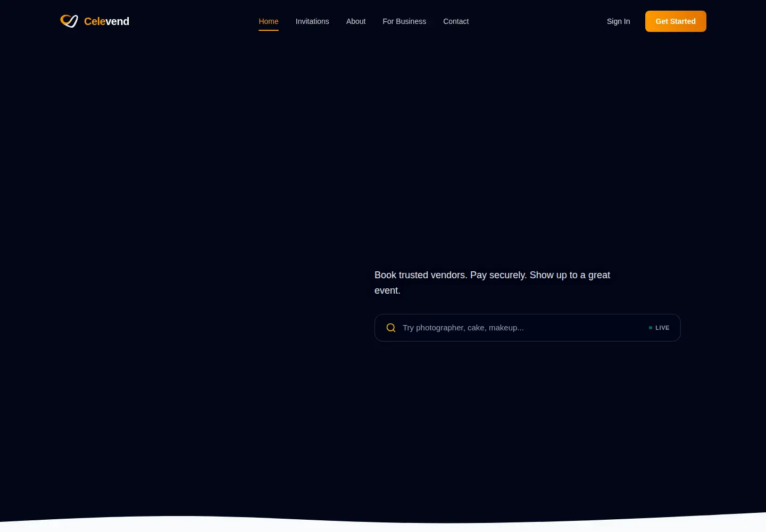Click the LIVE status indicator
Screen dimensions: 766x532
point(659,328)
